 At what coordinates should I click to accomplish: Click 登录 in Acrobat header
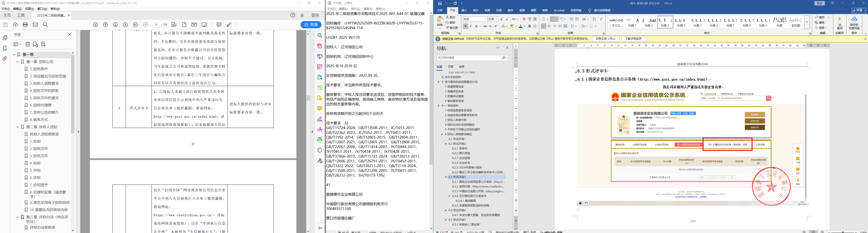click(x=315, y=15)
